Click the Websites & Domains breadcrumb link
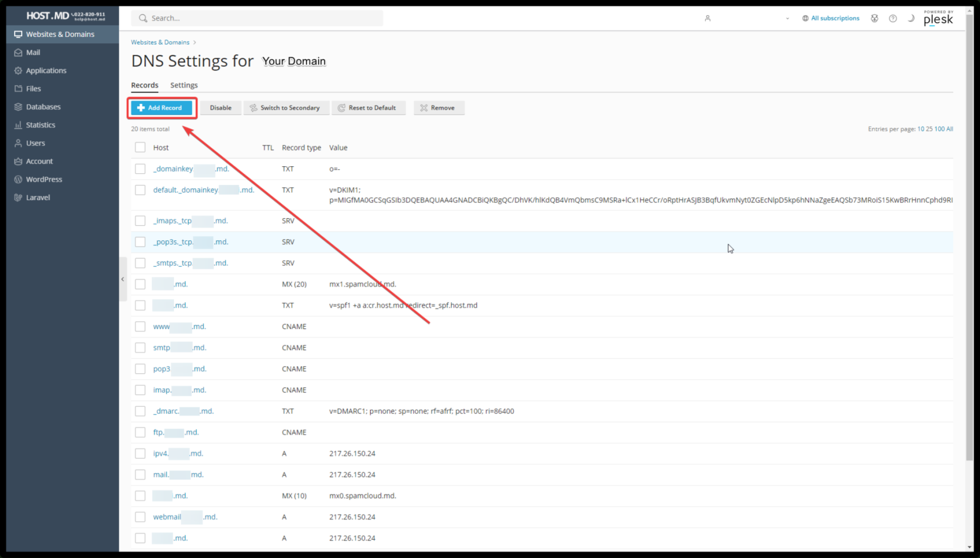Image resolution: width=980 pixels, height=558 pixels. click(x=160, y=42)
